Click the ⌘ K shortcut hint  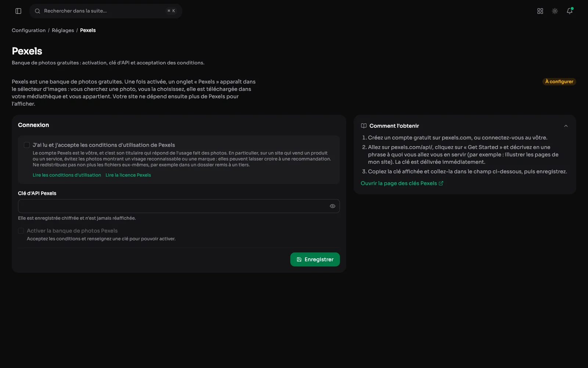171,11
